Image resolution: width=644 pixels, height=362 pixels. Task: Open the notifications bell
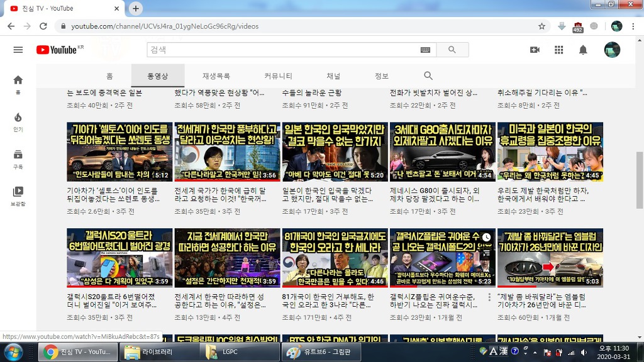[583, 50]
